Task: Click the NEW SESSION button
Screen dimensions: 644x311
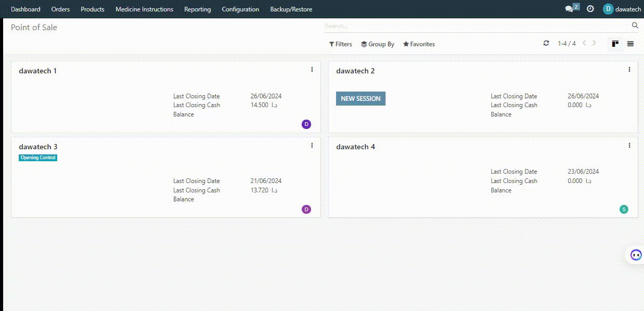Action: (360, 98)
